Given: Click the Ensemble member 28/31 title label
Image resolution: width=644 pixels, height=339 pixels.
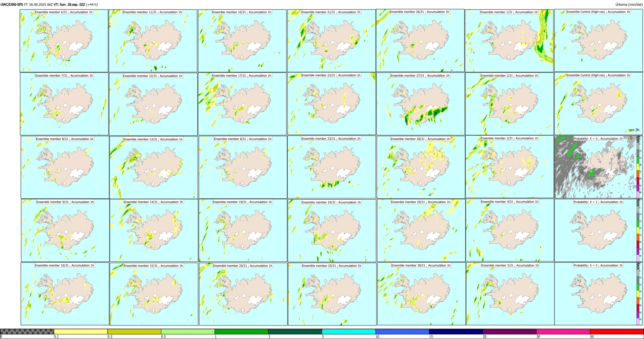Looking at the screenshot, I should (x=420, y=139).
